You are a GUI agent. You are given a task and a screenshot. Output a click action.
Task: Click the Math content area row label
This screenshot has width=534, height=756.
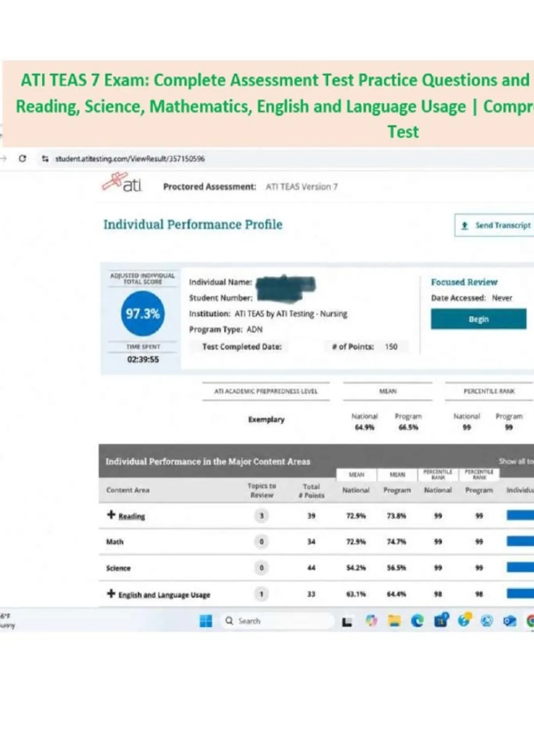pyautogui.click(x=115, y=542)
